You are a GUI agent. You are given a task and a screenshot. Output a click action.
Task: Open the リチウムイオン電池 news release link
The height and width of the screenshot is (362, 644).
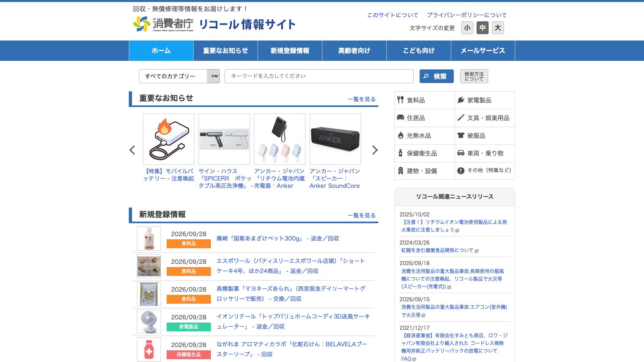pyautogui.click(x=454, y=226)
